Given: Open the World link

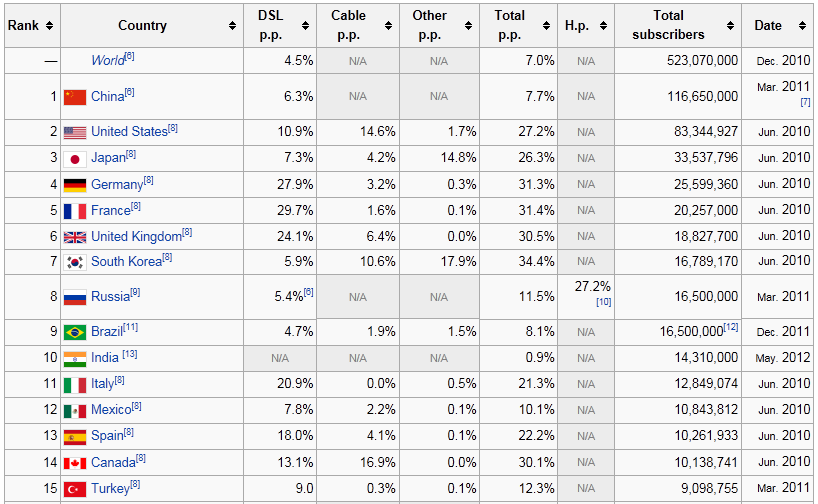Looking at the screenshot, I should 107,60.
